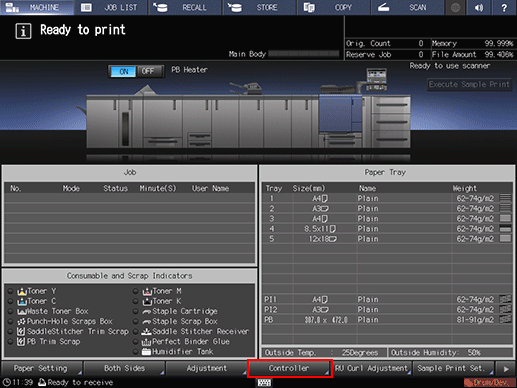Open the Controller menu
The width and height of the screenshot is (517, 388).
point(290,368)
